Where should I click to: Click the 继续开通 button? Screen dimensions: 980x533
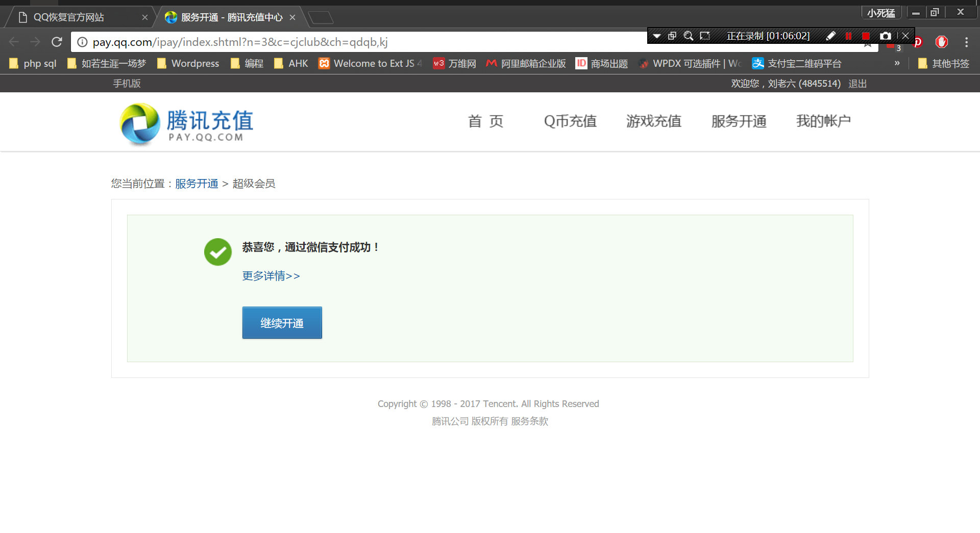282,322
